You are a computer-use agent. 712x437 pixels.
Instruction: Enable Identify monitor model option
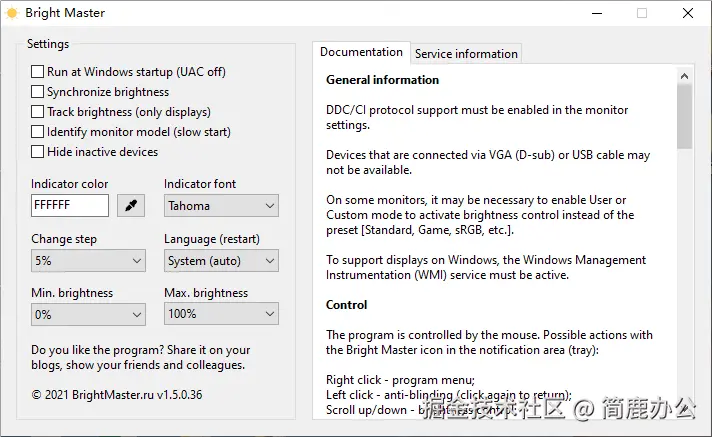pos(38,132)
